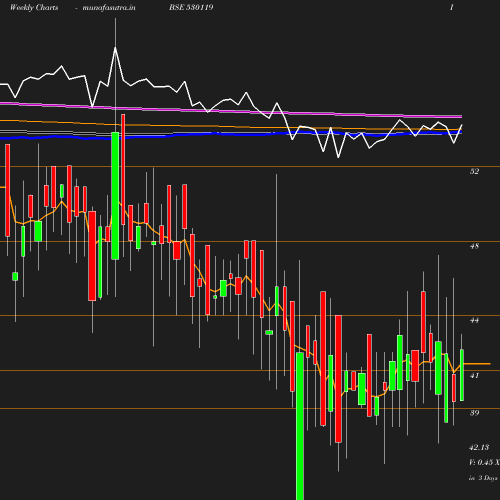Click the price label 44
Screen dimensions: 500x500
[474, 320]
